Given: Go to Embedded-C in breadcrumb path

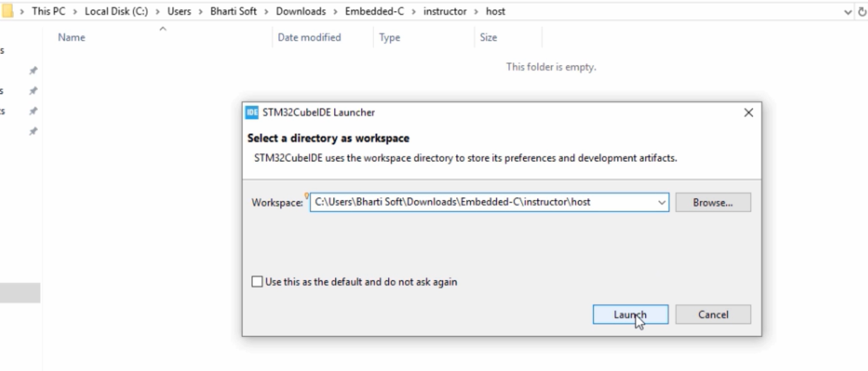Looking at the screenshot, I should [375, 11].
